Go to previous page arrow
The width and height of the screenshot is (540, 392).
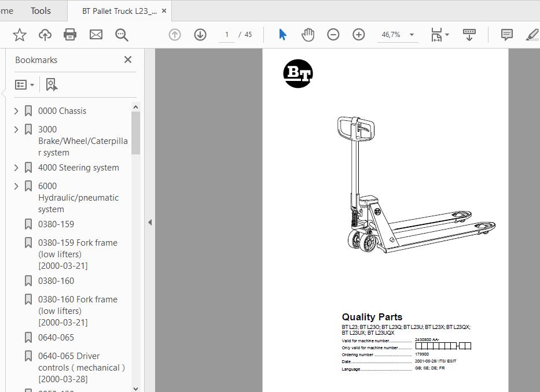point(175,35)
